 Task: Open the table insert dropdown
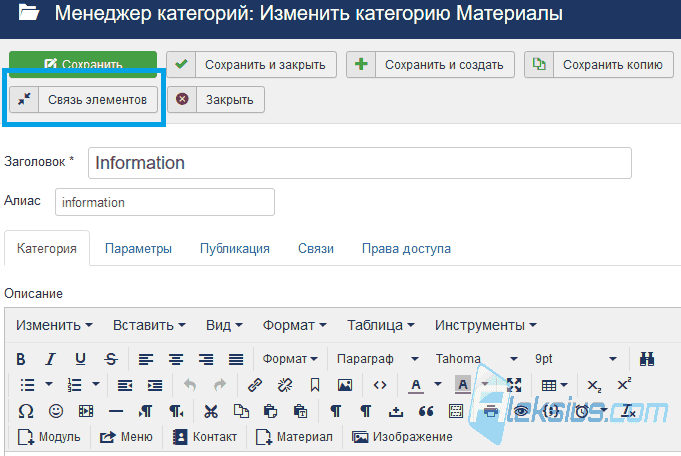(555, 385)
